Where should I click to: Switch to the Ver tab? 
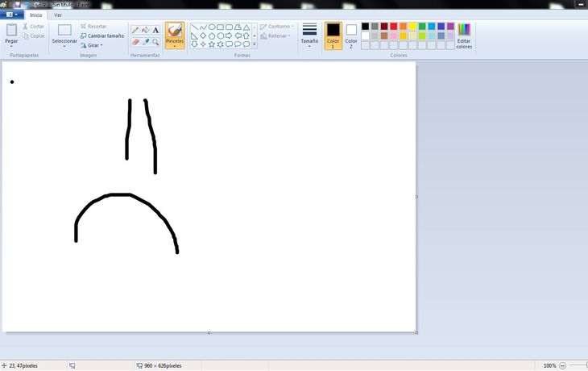[58, 15]
